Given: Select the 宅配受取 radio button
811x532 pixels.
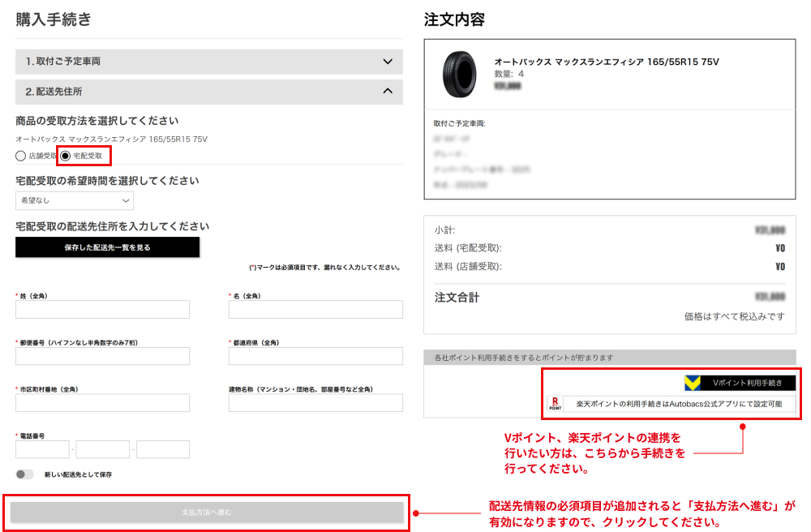Looking at the screenshot, I should coord(66,156).
